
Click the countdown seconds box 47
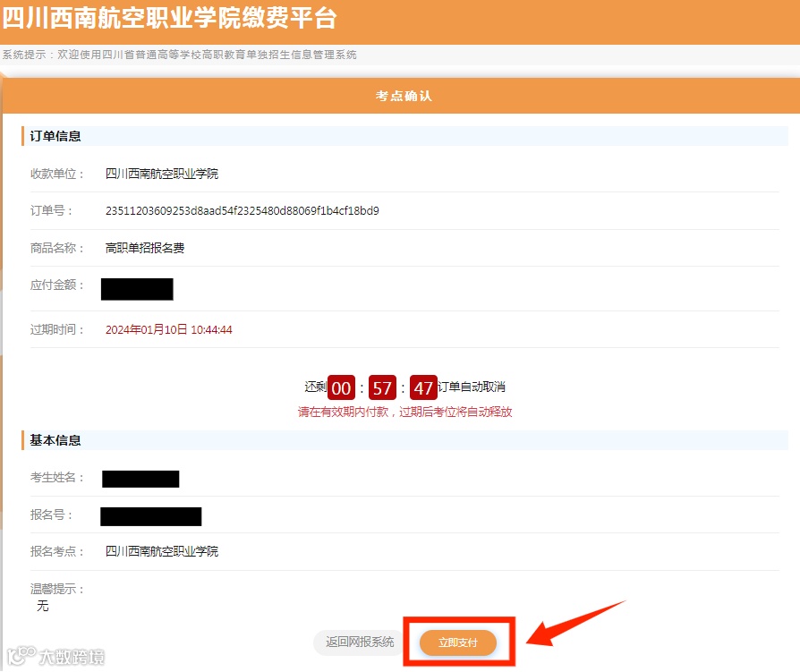423,387
